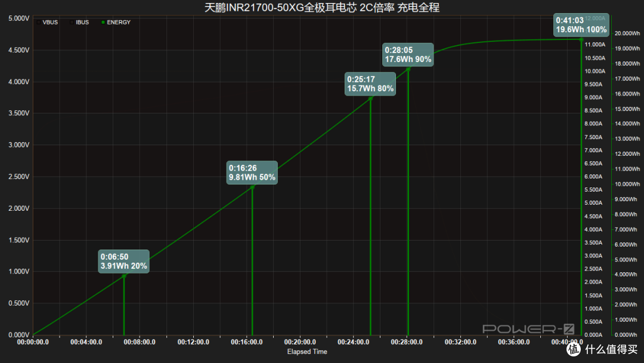This screenshot has height=363, width=644.
Task: Click the 8.000A current axis label
Action: (x=593, y=124)
